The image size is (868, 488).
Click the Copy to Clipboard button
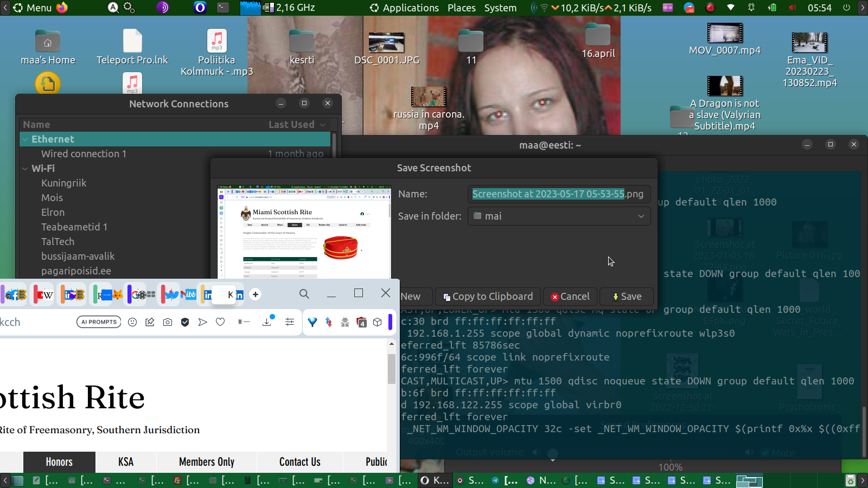pos(488,297)
